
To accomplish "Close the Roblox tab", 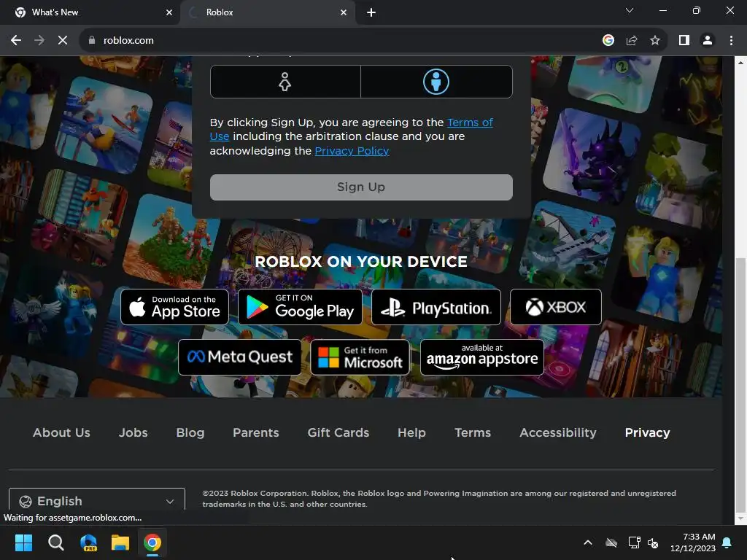I will (x=344, y=12).
